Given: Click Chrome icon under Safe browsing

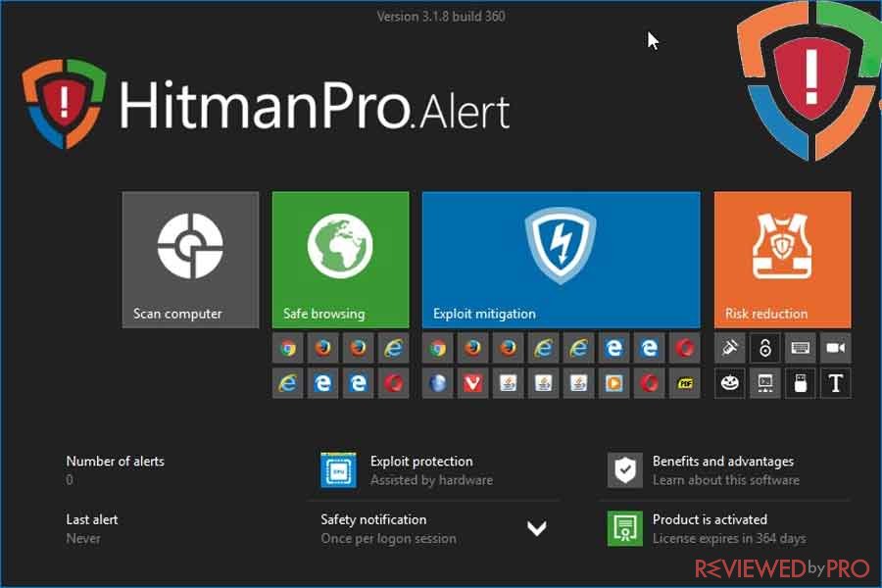Looking at the screenshot, I should (288, 348).
